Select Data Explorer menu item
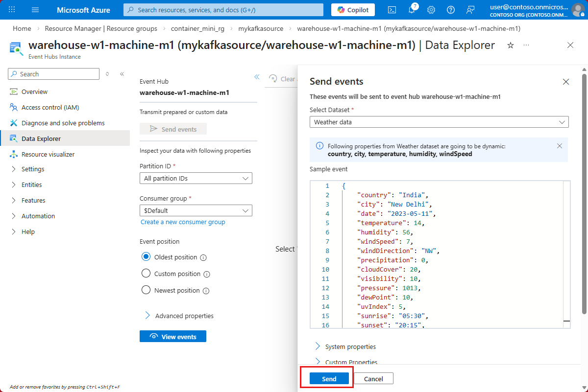The width and height of the screenshot is (588, 392). click(x=65, y=138)
